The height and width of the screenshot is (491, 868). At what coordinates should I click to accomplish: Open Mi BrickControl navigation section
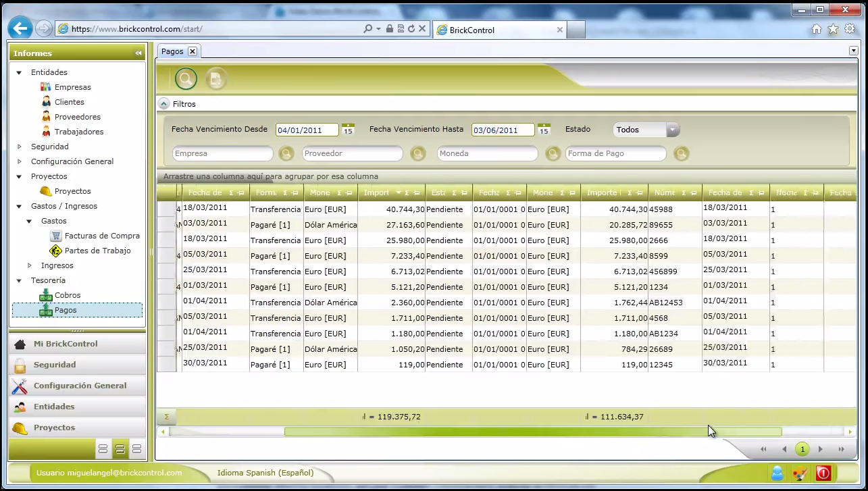pyautogui.click(x=66, y=344)
